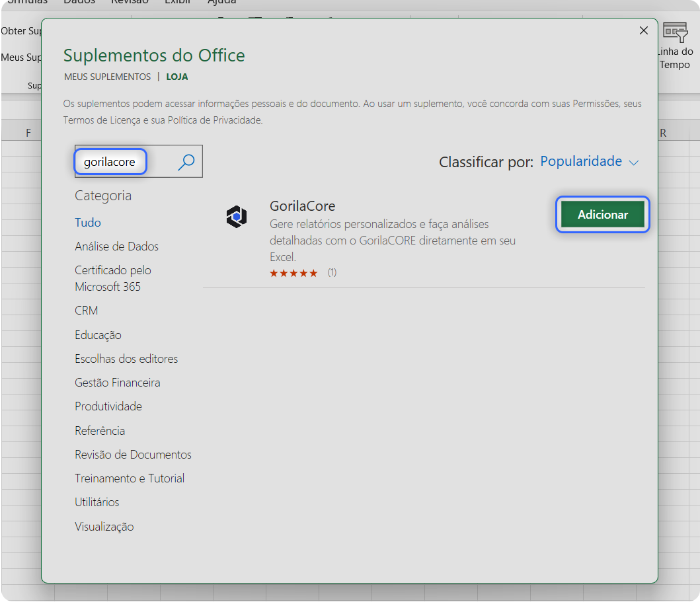Open the GorilaCore add-in title
Image resolution: width=700 pixels, height=602 pixels.
point(302,206)
